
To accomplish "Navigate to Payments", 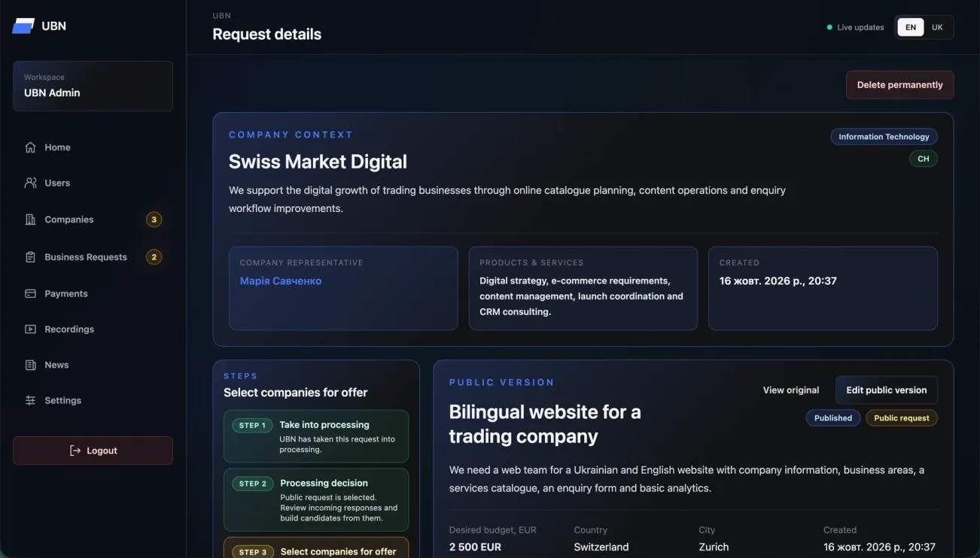I will [93, 293].
